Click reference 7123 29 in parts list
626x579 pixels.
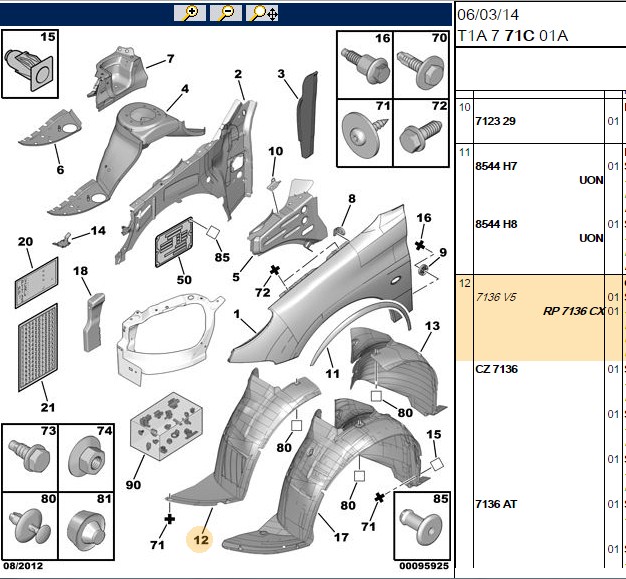495,121
